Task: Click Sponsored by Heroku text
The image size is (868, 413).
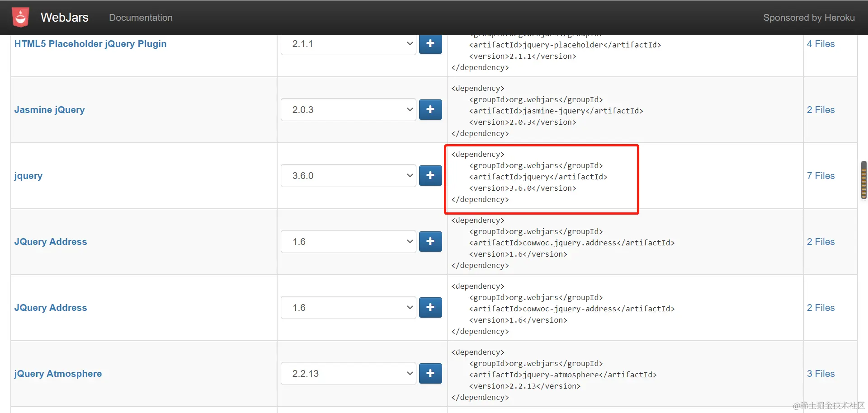Action: [x=809, y=18]
